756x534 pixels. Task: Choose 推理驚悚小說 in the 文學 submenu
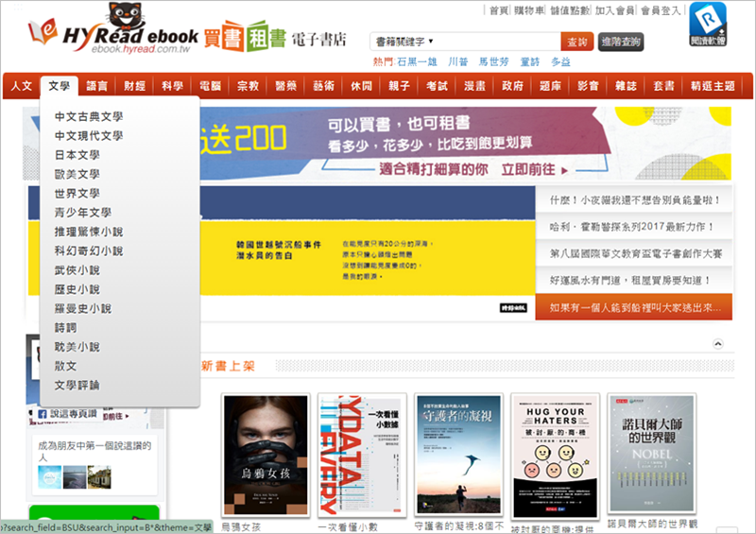tap(89, 232)
